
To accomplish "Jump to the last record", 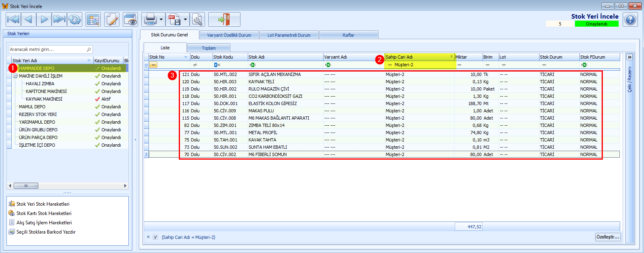I will 59,19.
